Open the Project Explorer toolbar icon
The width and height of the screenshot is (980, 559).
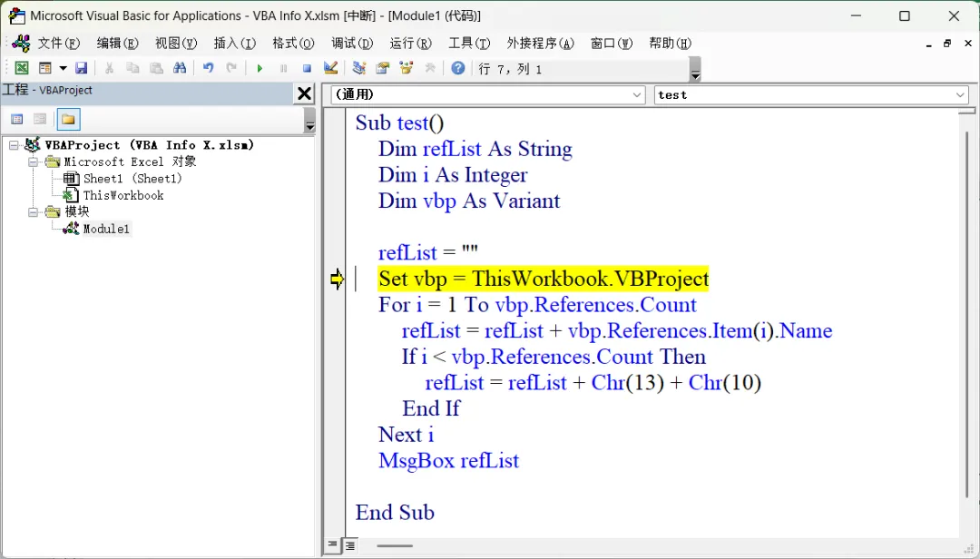tap(358, 68)
